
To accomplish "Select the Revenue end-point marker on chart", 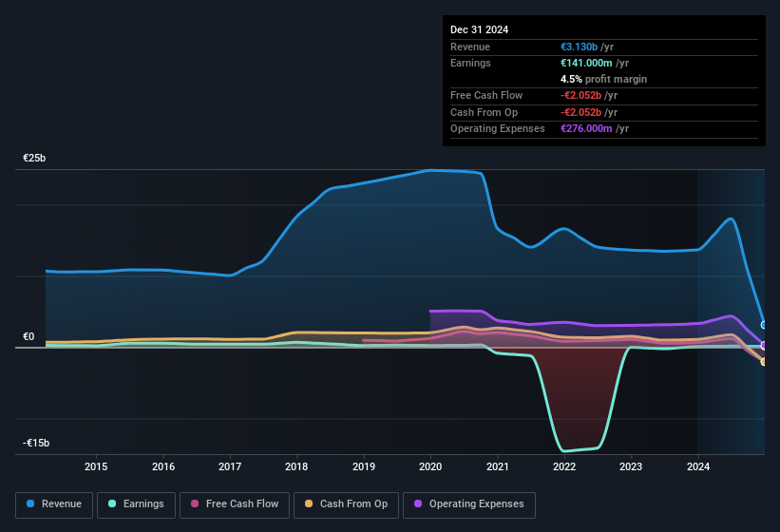I will tap(764, 325).
